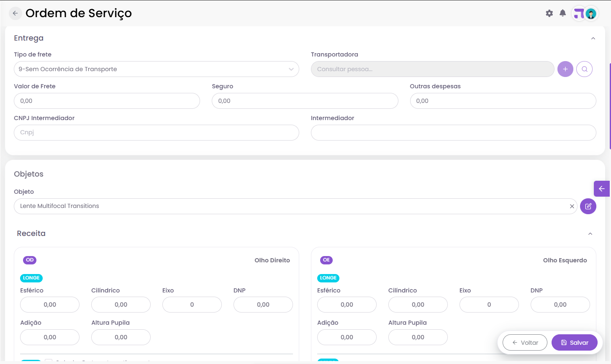This screenshot has width=611, height=364.
Task: Collapse the Receita section
Action: 590,234
